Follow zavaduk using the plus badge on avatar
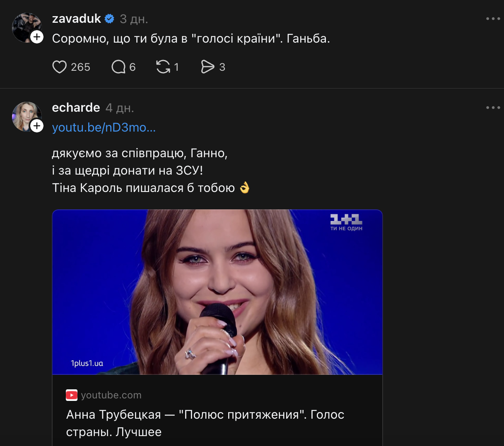 pyautogui.click(x=37, y=37)
